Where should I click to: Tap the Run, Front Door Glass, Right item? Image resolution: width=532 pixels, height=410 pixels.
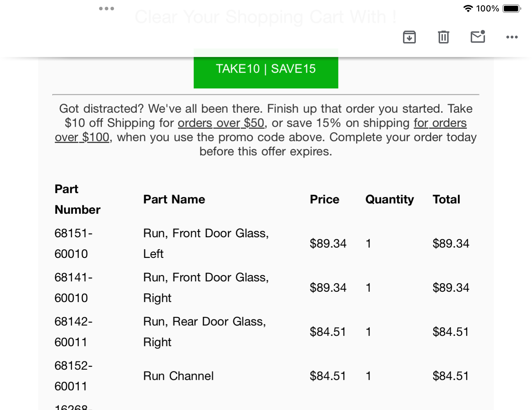click(206, 287)
